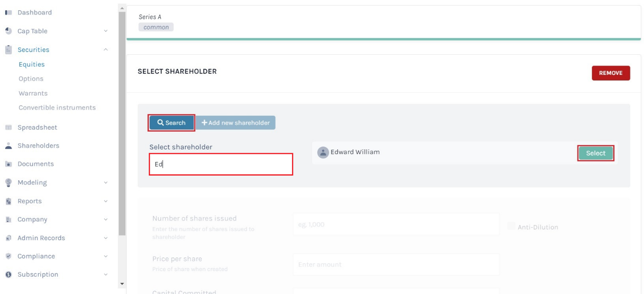
Task: Click the Edward William name result
Action: click(x=355, y=152)
